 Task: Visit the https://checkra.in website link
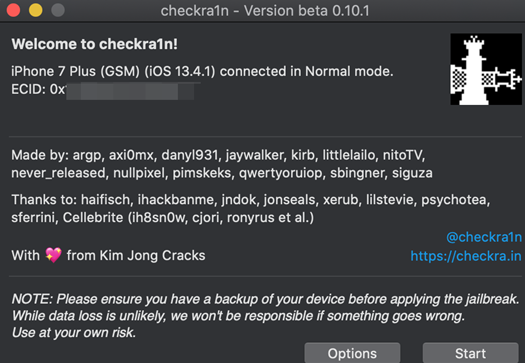[466, 256]
